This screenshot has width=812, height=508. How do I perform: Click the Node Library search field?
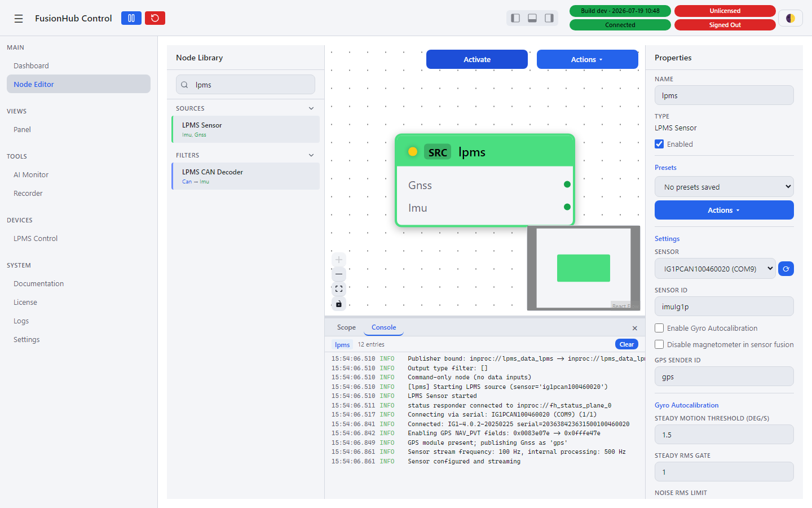[246, 85]
